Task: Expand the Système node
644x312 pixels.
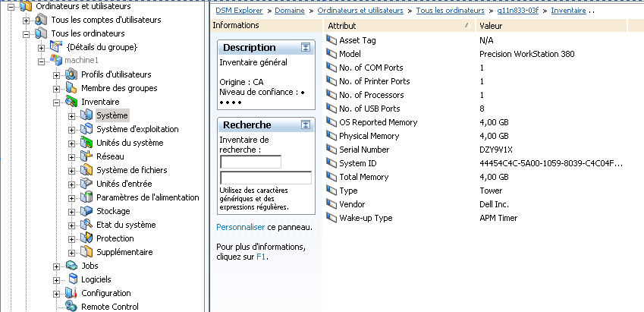Action: click(x=71, y=116)
